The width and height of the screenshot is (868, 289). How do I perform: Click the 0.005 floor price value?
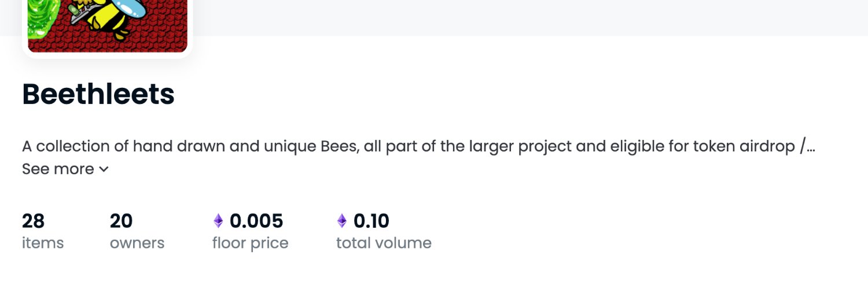(256, 221)
